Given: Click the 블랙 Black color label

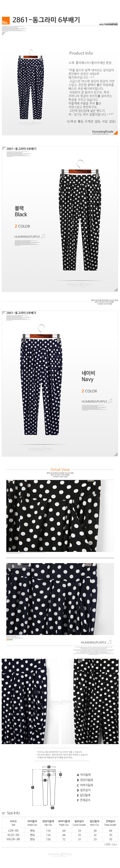Looking at the screenshot, I should tap(21, 211).
